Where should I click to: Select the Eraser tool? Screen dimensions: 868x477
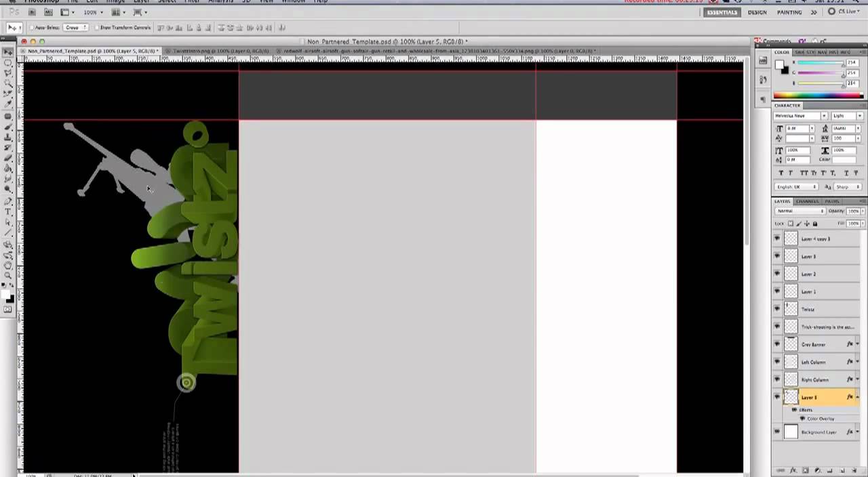click(9, 158)
